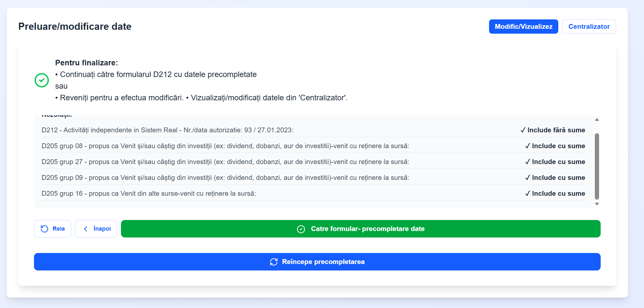Click the check-circle icon in green button
Viewport: 644px width, 308px height.
click(x=301, y=229)
